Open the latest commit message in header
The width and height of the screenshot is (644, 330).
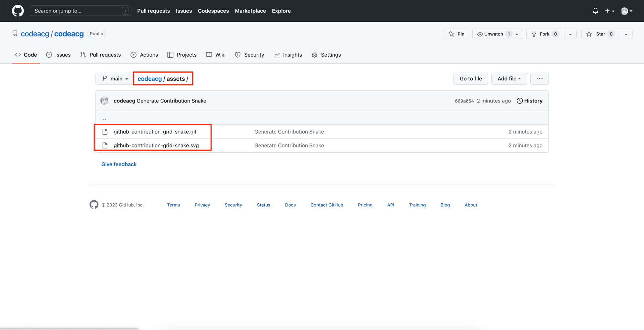[171, 101]
